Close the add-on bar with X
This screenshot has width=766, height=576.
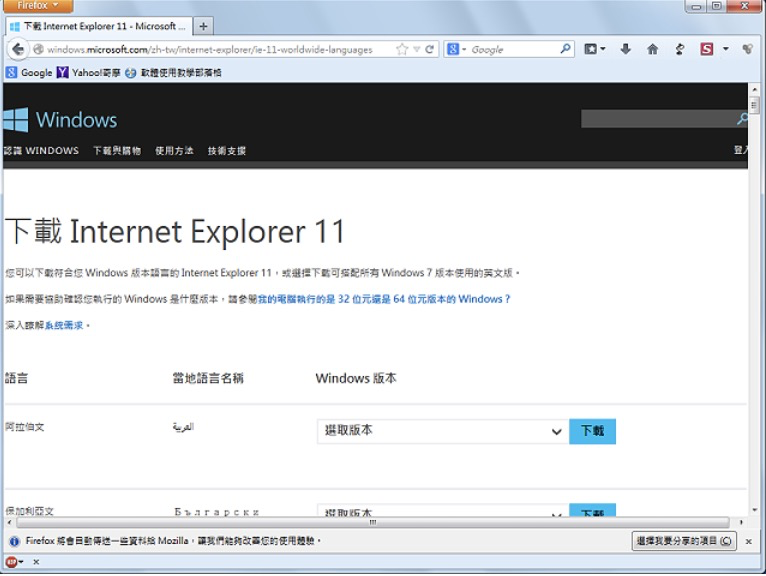(36, 562)
